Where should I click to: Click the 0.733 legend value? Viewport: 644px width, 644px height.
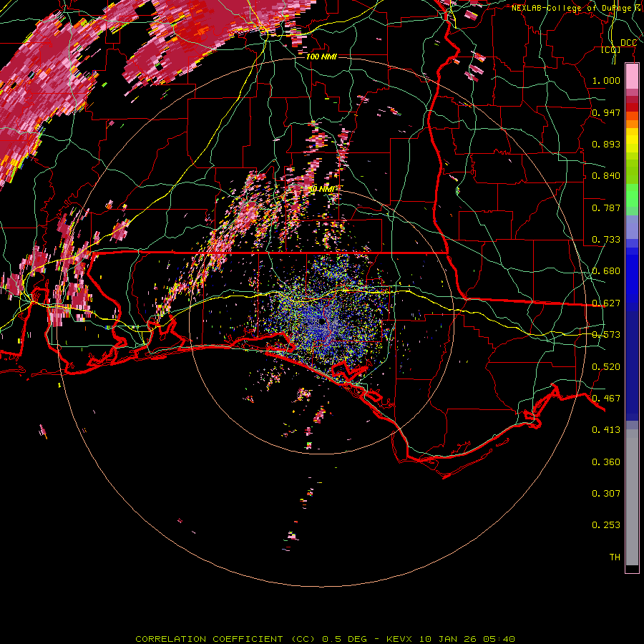tap(606, 240)
